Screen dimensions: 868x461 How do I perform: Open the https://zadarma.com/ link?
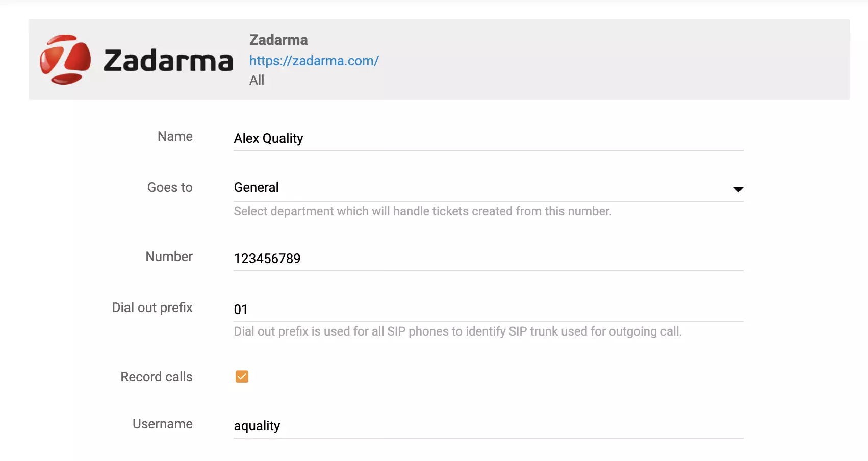[314, 61]
